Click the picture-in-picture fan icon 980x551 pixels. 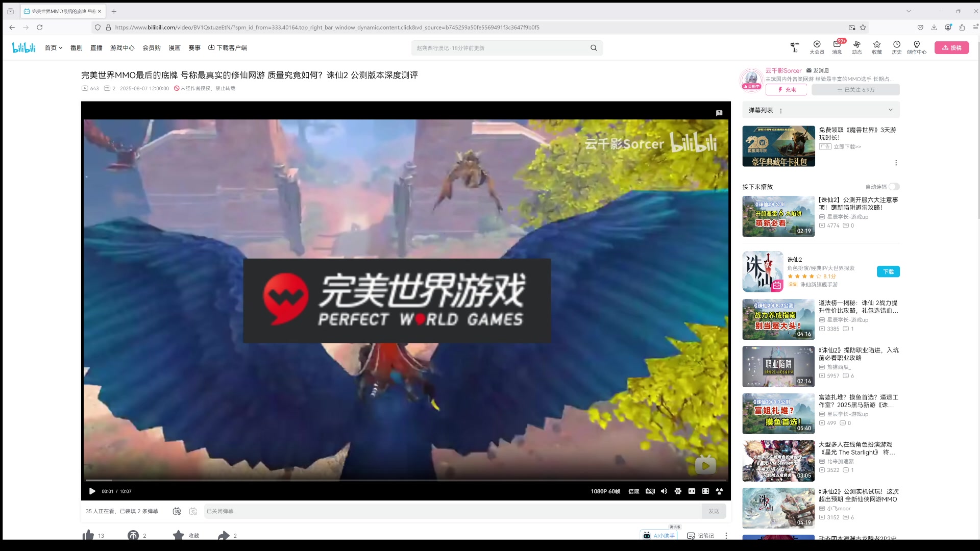[x=719, y=491]
